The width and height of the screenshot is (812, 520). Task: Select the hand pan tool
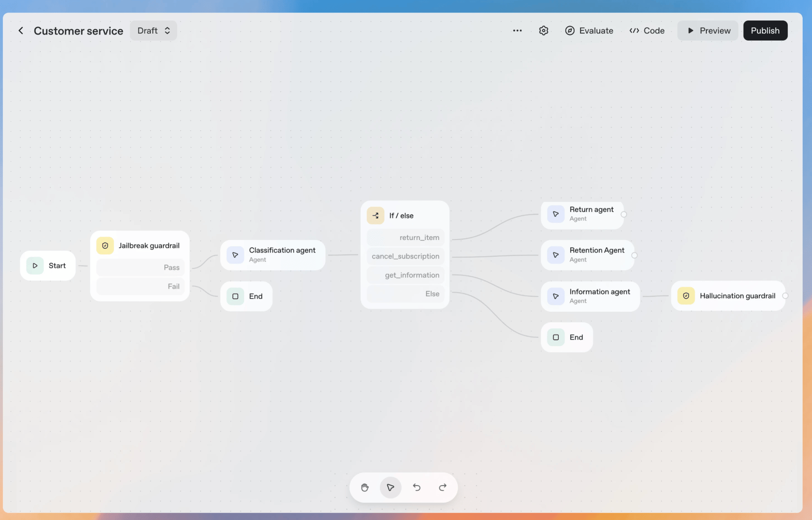365,487
